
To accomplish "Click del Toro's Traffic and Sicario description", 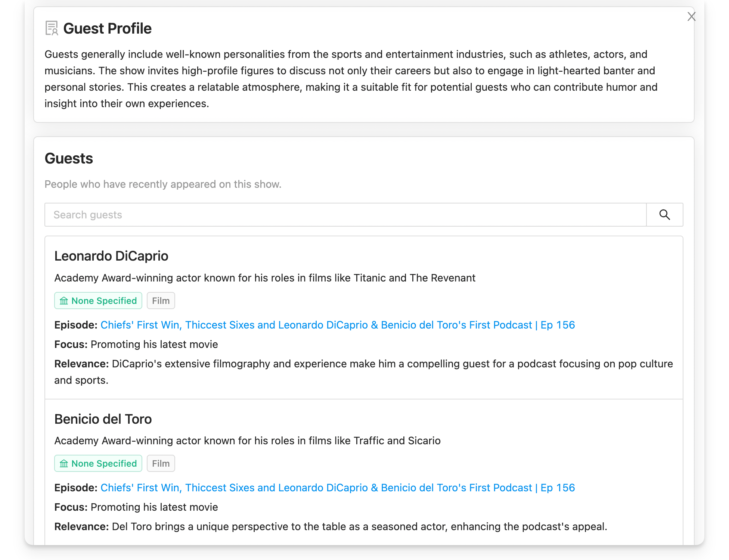I will 247,441.
